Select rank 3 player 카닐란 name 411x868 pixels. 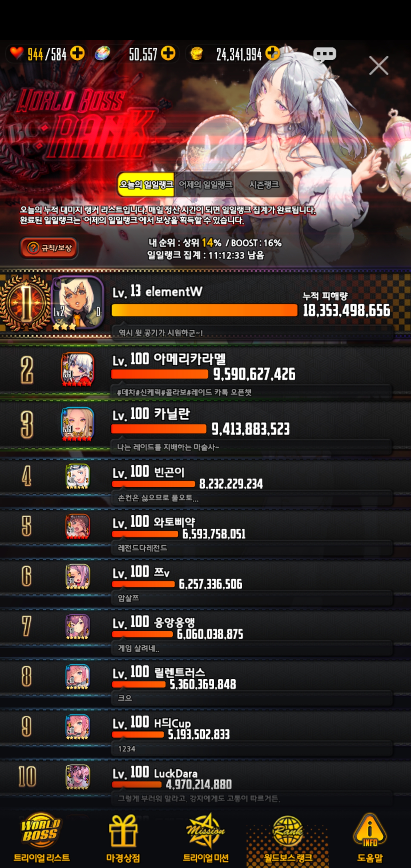coord(172,414)
